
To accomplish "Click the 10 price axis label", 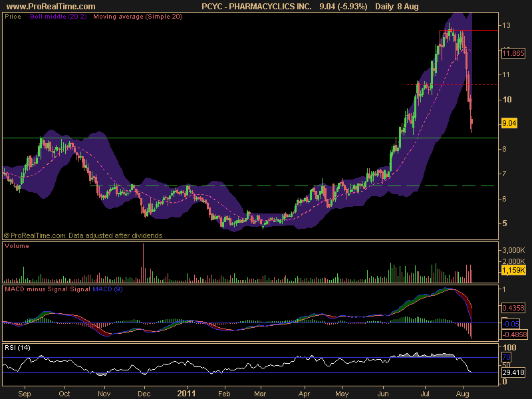I will [507, 99].
